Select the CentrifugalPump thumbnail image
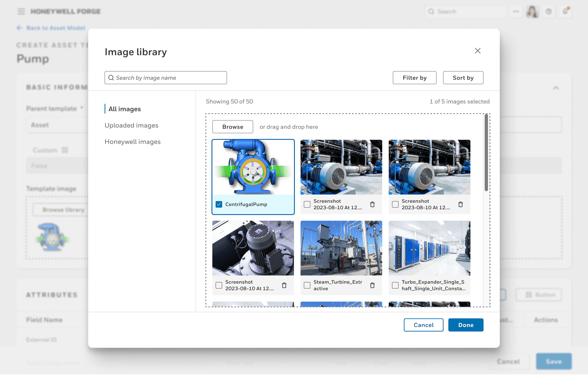This screenshot has height=376, width=588. 253,167
